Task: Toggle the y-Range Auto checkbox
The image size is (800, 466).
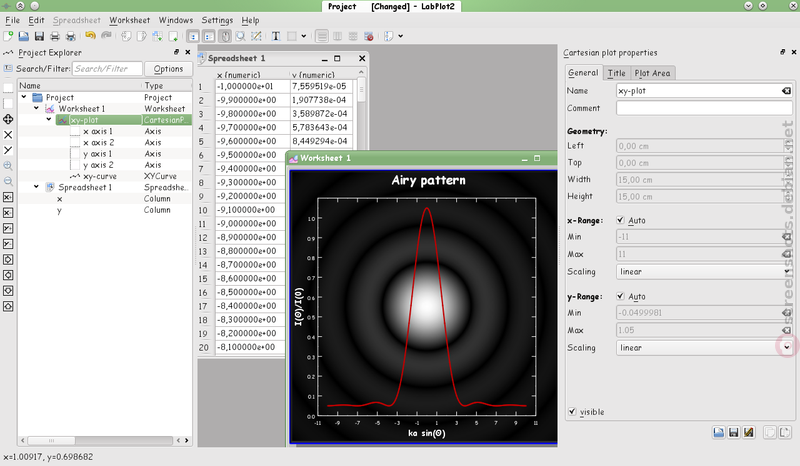Action: point(620,296)
